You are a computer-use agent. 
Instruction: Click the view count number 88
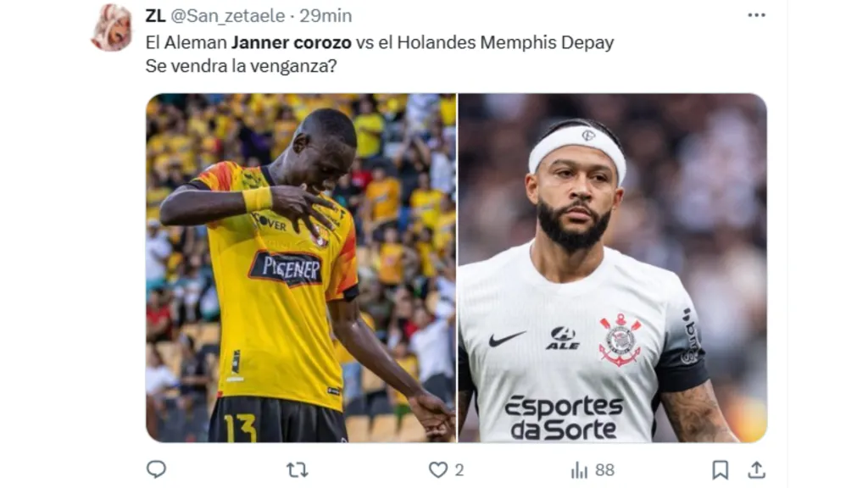pos(604,470)
